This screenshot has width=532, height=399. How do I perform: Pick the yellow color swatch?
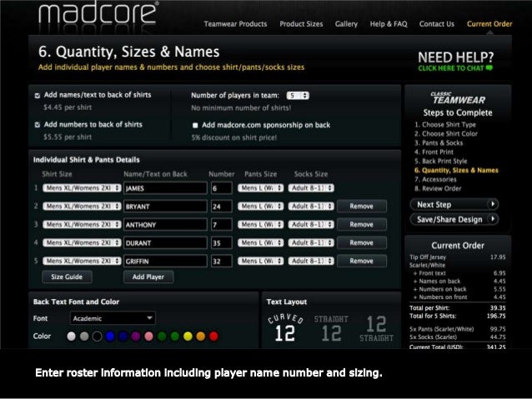(188, 337)
